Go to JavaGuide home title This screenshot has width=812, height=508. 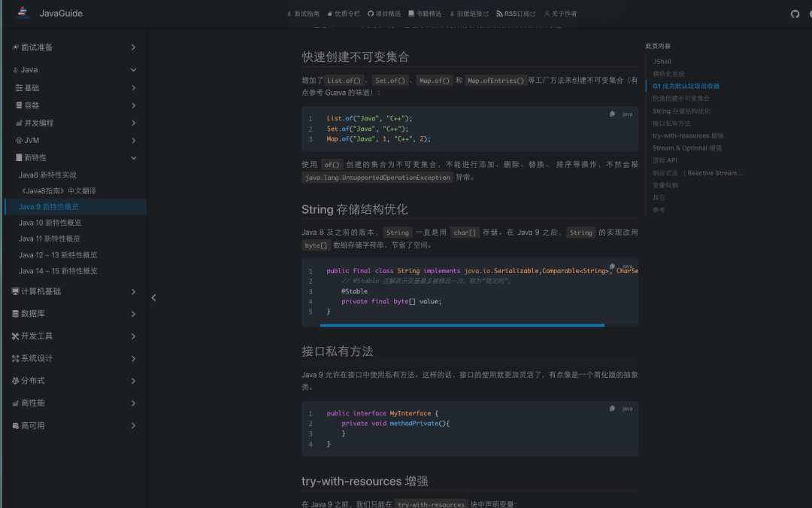point(61,14)
